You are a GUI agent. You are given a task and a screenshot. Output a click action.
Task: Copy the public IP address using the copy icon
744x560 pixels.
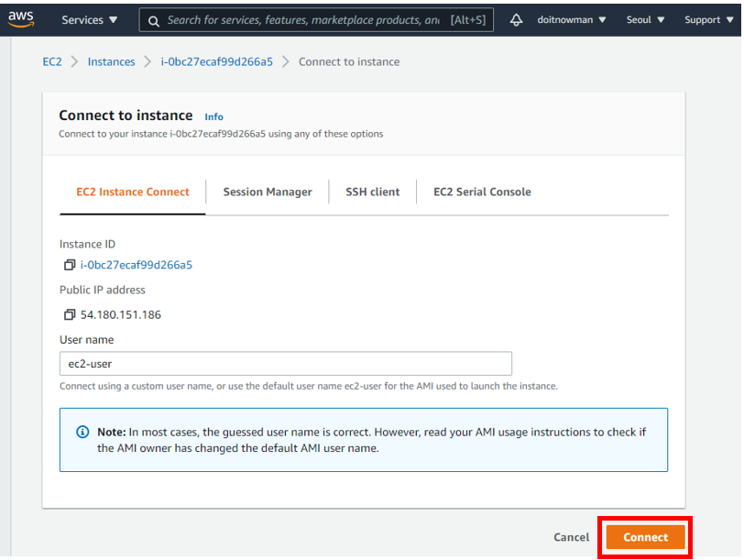[x=70, y=314]
